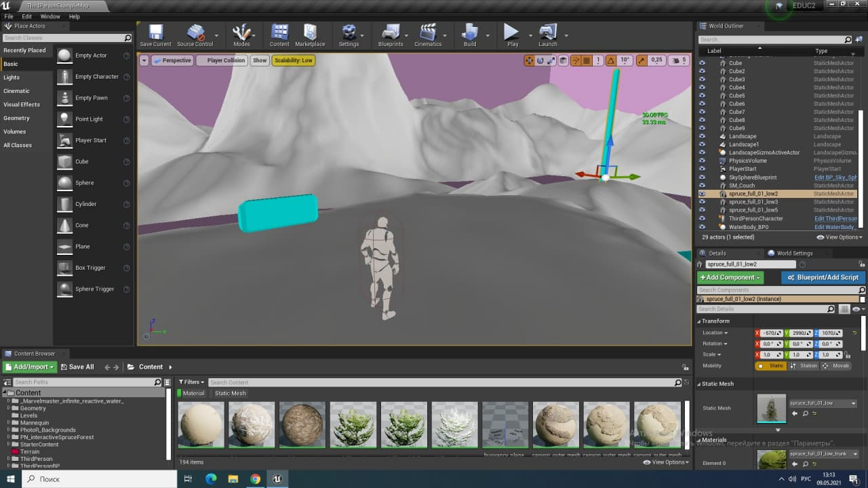Start the level with the Play icon
Image resolution: width=868 pixels, height=488 pixels.
[512, 32]
